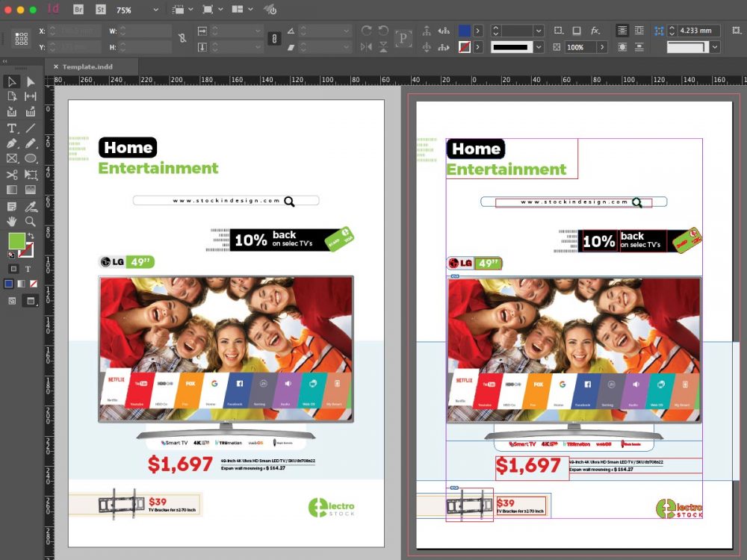Switch screen mode button in toolbox
The height and width of the screenshot is (560, 747).
31,301
